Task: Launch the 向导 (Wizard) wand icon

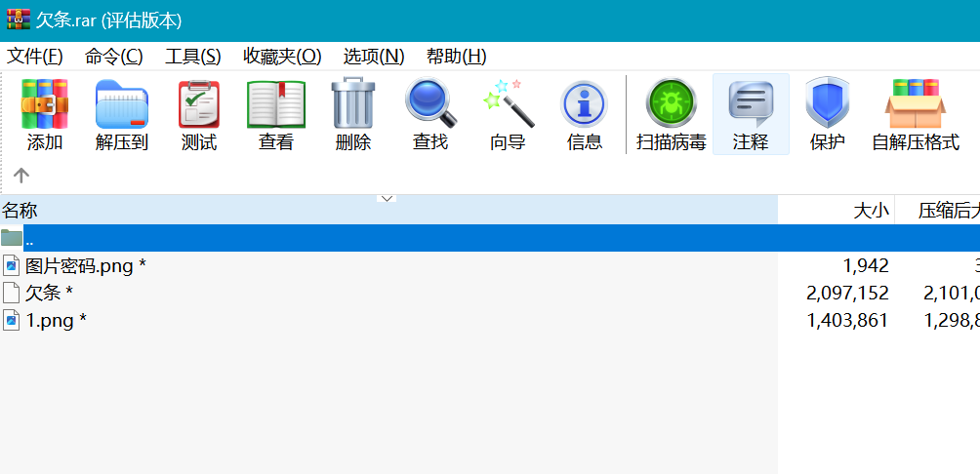Action: [x=508, y=103]
